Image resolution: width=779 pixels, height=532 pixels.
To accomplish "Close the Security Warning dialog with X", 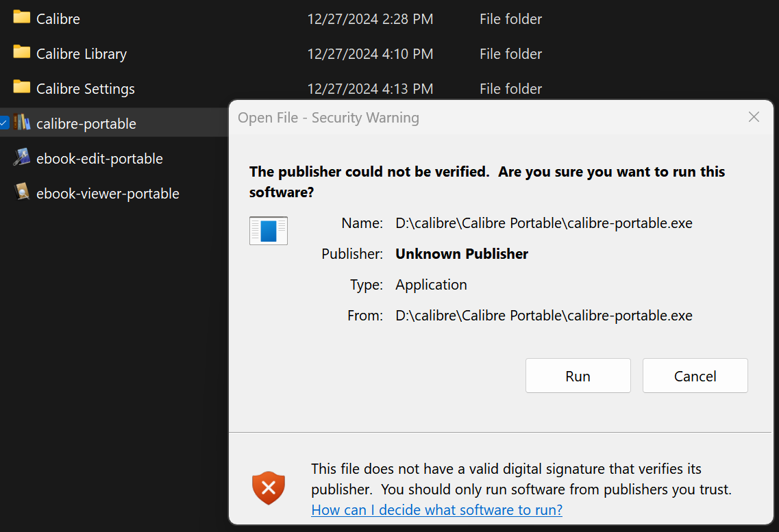I will point(754,116).
